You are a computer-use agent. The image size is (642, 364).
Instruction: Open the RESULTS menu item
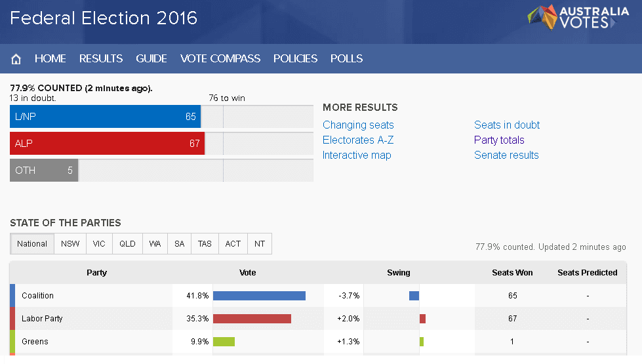[x=101, y=58]
